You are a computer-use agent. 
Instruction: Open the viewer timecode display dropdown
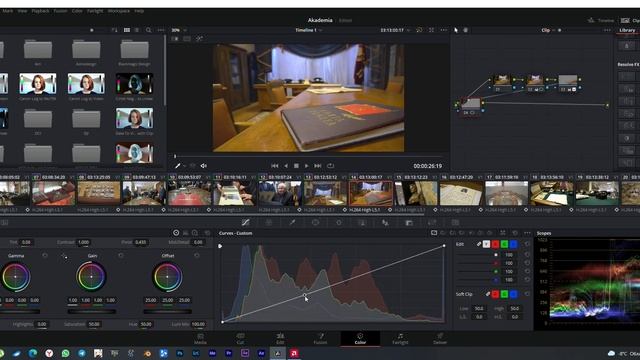[395, 30]
